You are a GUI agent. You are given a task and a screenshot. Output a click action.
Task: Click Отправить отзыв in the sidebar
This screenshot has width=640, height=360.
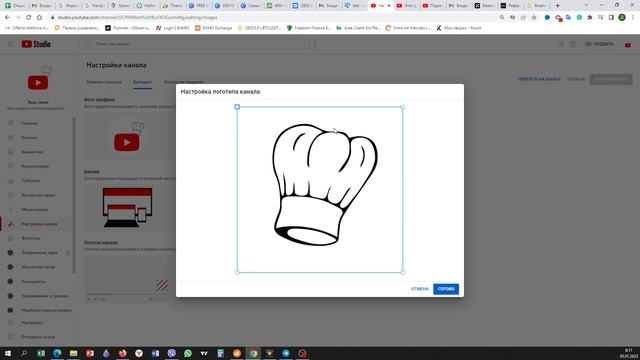coord(37,337)
